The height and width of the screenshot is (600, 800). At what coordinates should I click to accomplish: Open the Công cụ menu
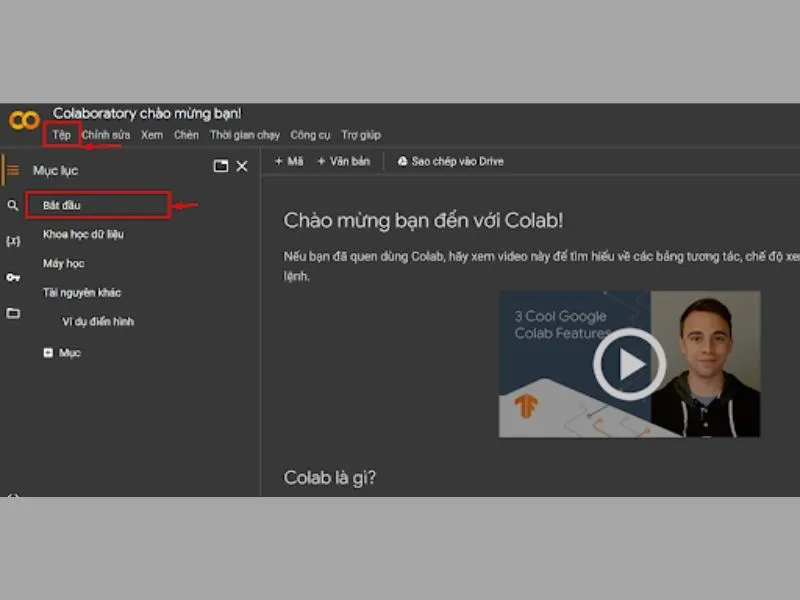310,135
